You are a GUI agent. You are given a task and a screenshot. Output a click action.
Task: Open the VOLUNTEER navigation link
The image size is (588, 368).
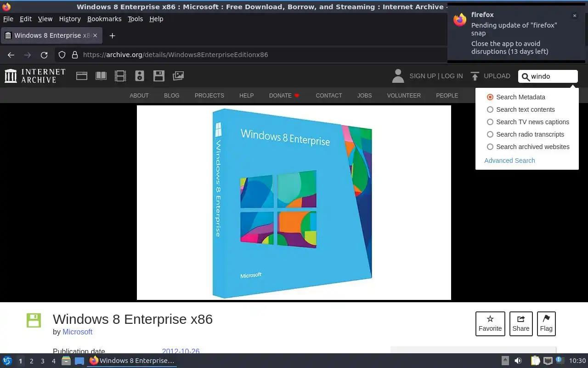pyautogui.click(x=404, y=96)
